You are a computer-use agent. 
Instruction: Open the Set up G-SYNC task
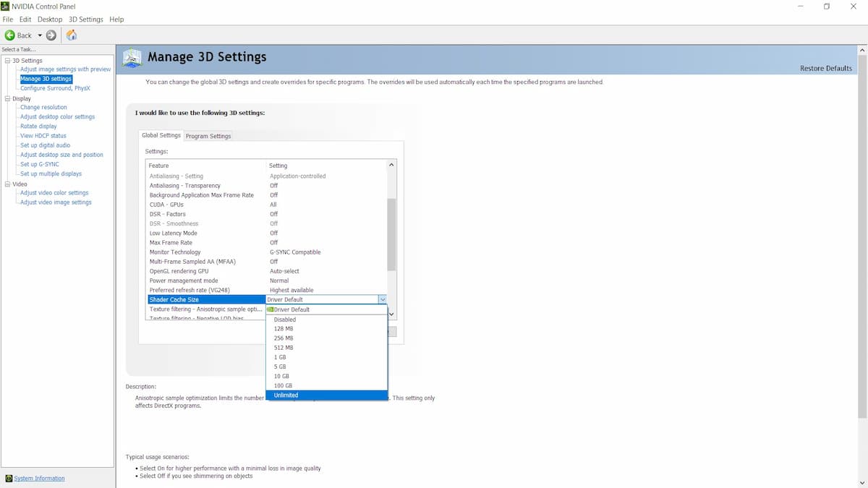(x=39, y=164)
